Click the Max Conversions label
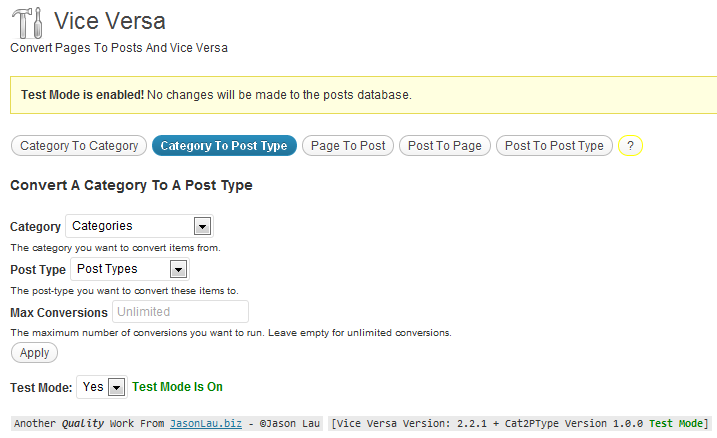 coord(59,313)
